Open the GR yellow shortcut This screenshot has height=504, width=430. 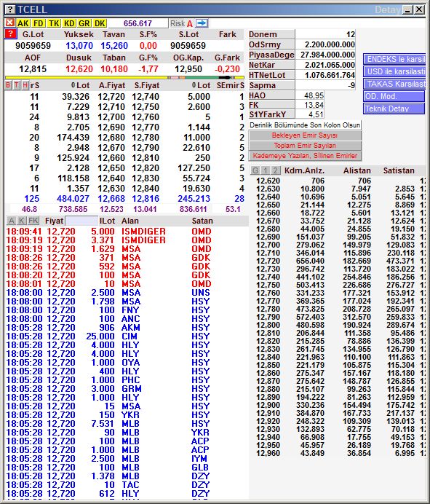pos(84,23)
